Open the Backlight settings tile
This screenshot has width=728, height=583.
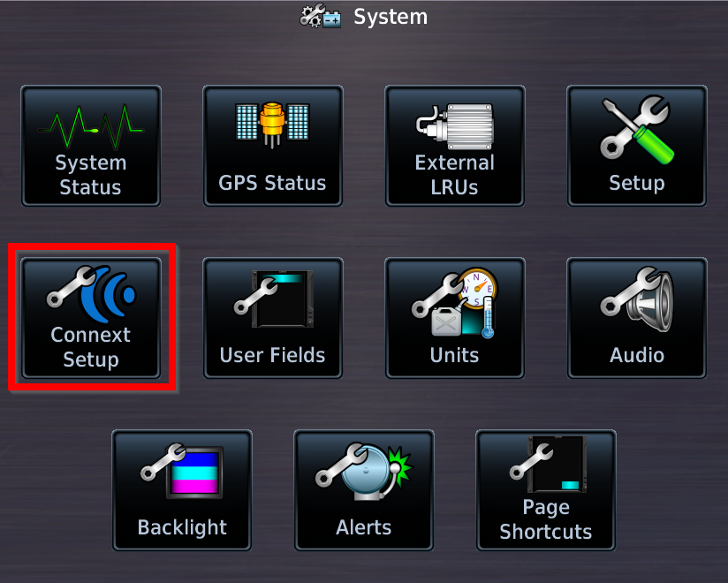coord(182,490)
